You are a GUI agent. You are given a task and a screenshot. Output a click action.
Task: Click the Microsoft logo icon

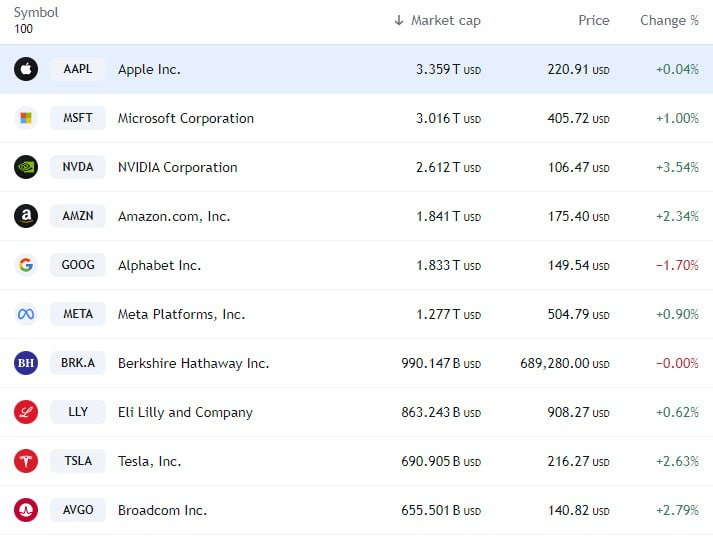pos(26,118)
